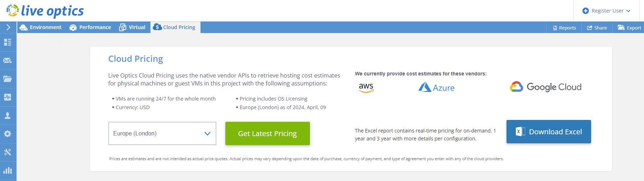
Task: Open the dashboard grid icon in sidebar
Action: point(8,42)
